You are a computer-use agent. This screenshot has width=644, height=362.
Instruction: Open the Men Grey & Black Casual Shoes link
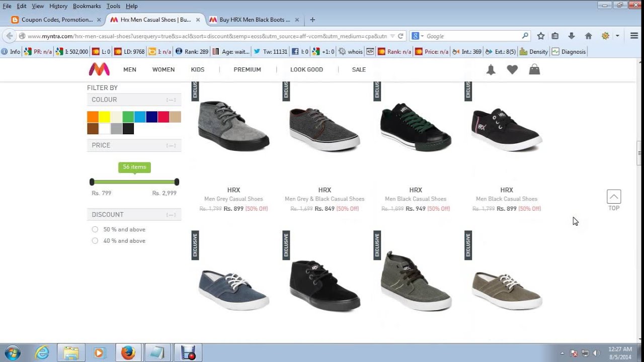pos(325,199)
